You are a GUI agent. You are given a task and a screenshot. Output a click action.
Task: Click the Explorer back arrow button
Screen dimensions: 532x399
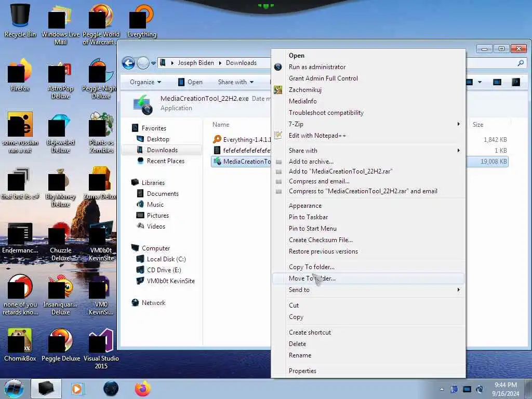point(129,63)
